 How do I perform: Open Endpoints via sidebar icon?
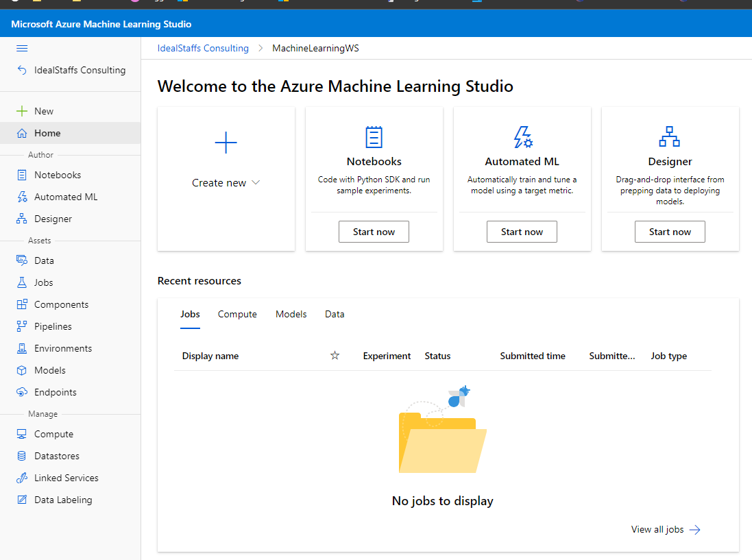pos(22,392)
